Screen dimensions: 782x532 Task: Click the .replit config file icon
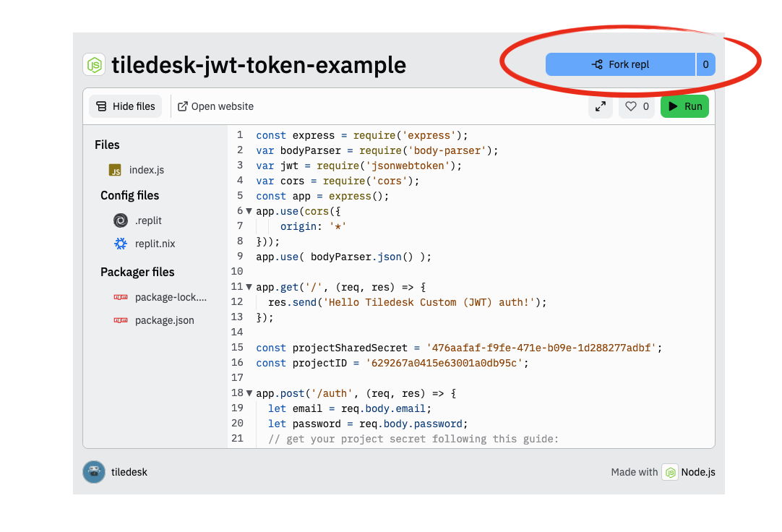tap(121, 220)
